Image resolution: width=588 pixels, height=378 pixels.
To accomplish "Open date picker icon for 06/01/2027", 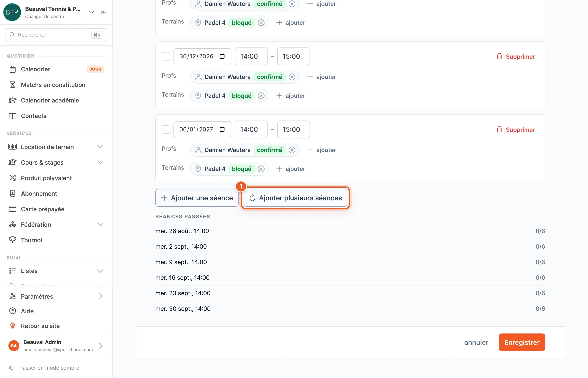I will pyautogui.click(x=222, y=129).
